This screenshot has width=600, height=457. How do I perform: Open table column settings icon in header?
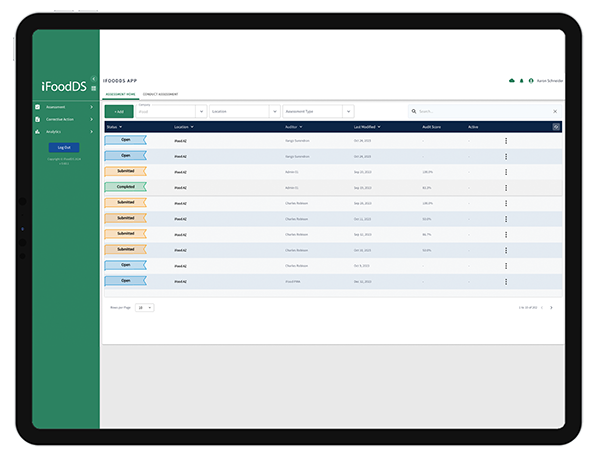click(x=556, y=127)
